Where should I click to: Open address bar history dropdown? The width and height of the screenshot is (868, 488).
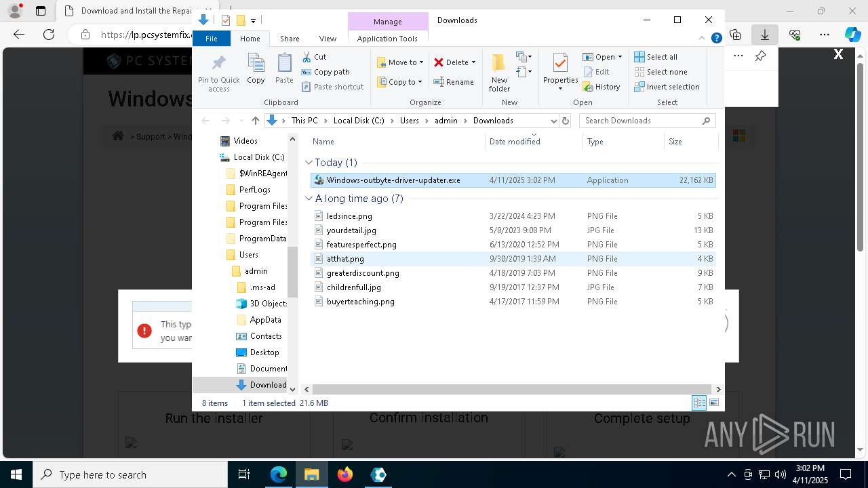[x=553, y=121]
